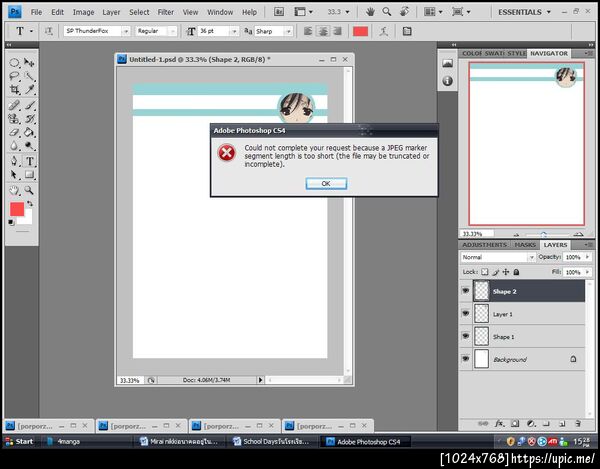Select the Eraser tool
The height and width of the screenshot is (469, 600).
[x=14, y=132]
